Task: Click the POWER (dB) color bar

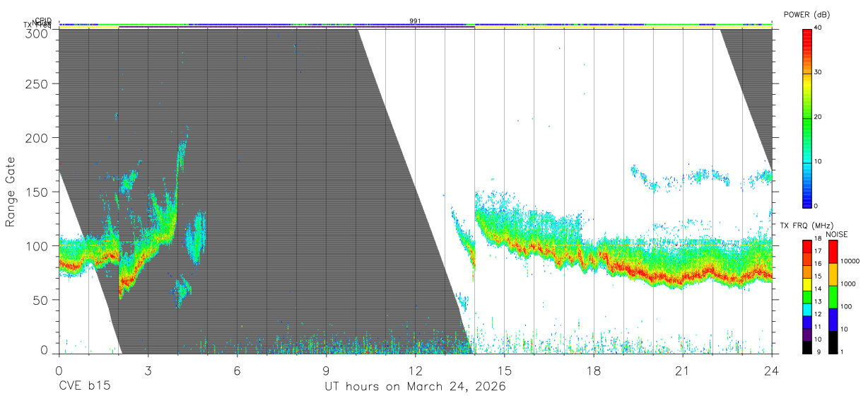Action: click(x=807, y=117)
